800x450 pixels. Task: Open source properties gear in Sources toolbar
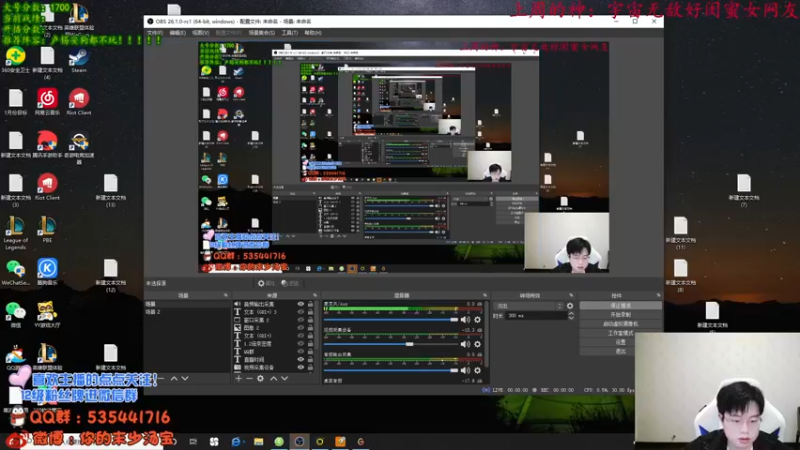pos(260,379)
